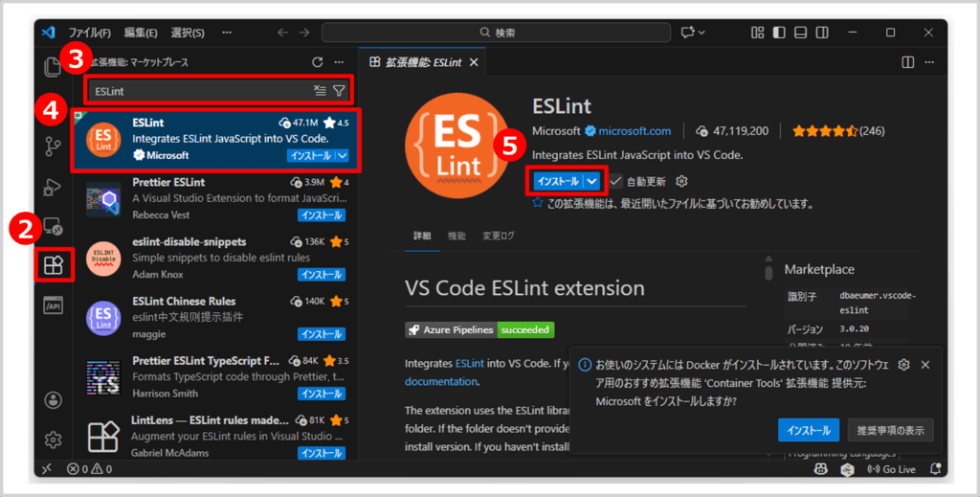Refresh the extensions marketplace list
The height and width of the screenshot is (497, 980).
point(318,62)
